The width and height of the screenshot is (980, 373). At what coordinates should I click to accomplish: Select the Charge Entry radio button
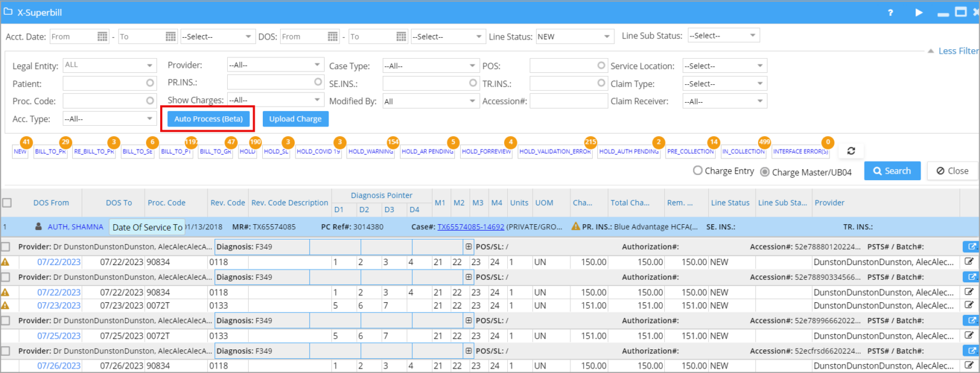click(x=699, y=171)
